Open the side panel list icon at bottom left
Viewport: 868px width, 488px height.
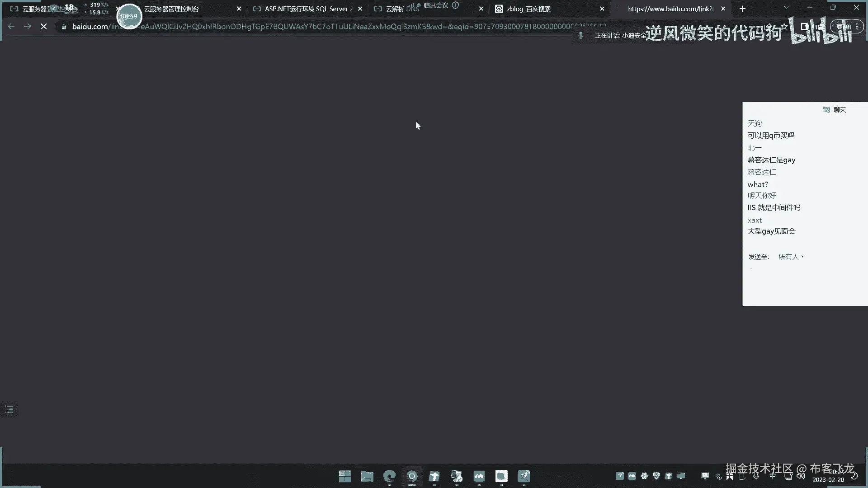[x=10, y=409]
